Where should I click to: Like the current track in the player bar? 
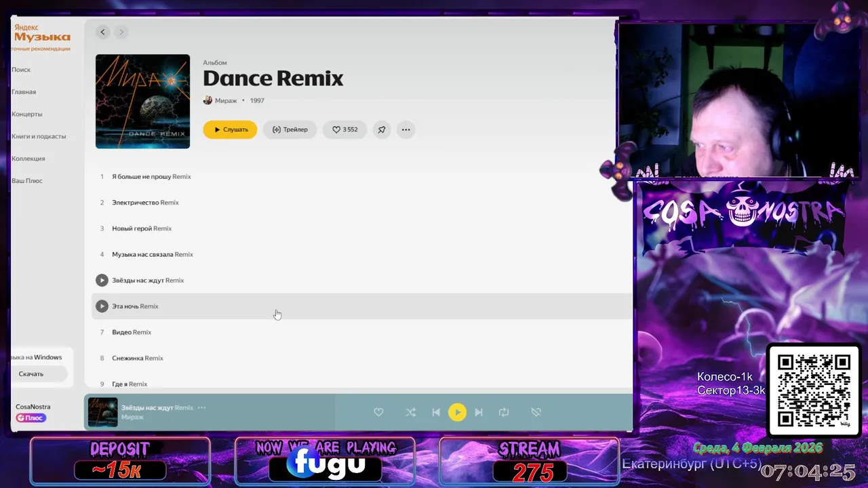pos(378,412)
